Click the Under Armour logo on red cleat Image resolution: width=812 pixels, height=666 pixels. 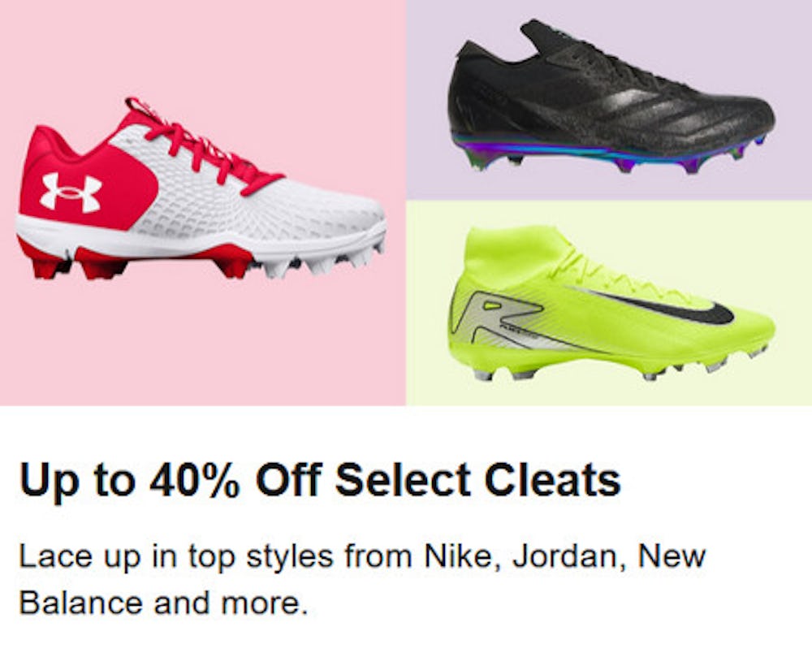(71, 192)
